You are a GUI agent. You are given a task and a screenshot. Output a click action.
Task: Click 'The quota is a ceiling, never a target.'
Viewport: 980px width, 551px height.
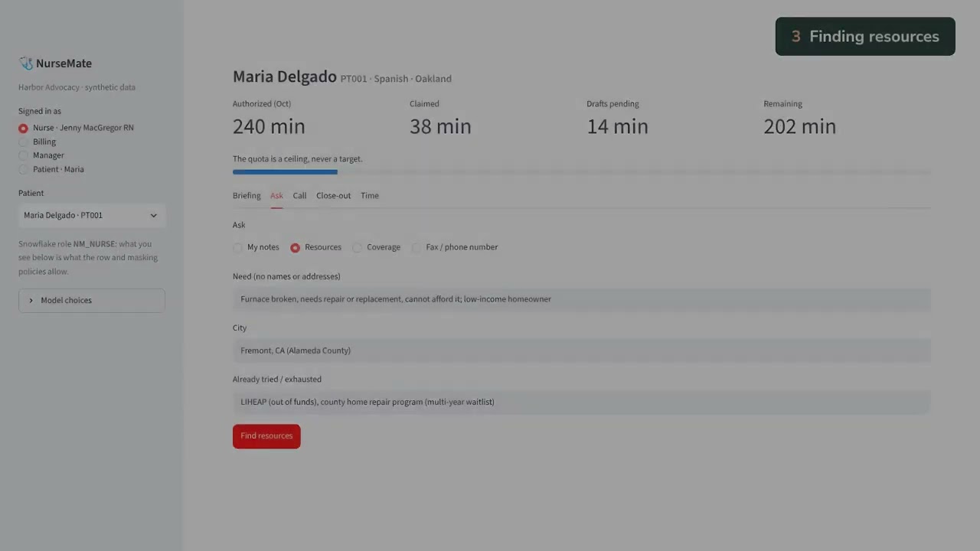point(298,159)
